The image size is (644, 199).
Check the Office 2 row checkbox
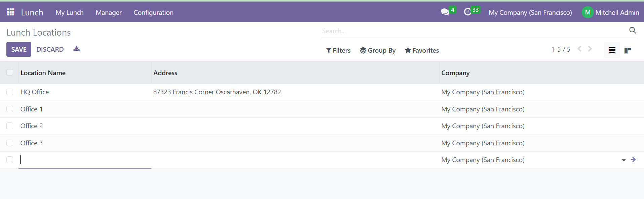pyautogui.click(x=10, y=126)
